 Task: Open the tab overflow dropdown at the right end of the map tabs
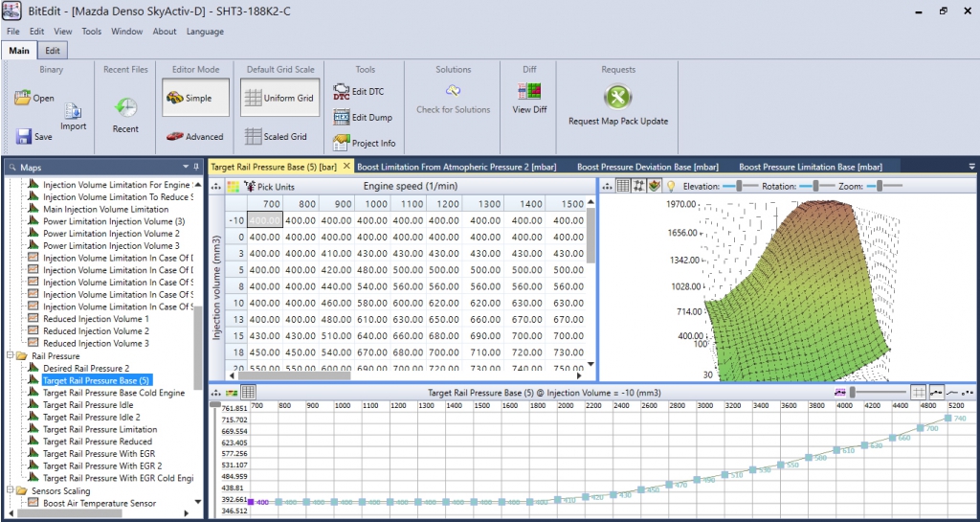click(x=971, y=167)
